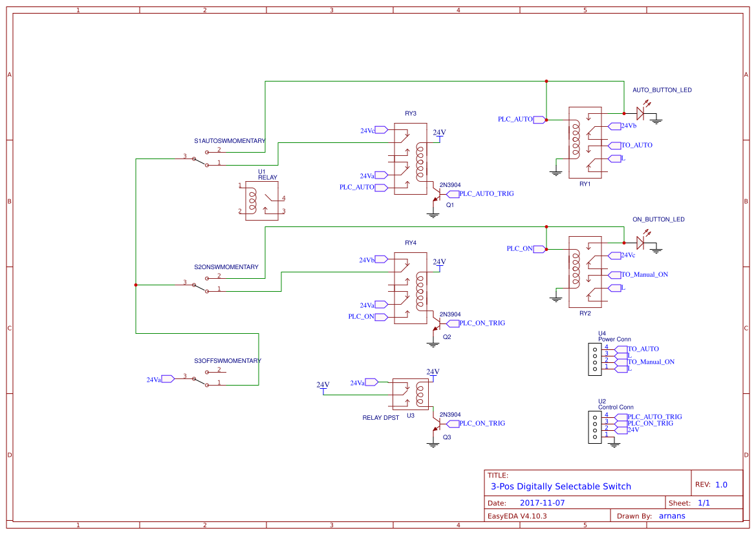Screen dimensions: 756x535
Task: Click the title 3-Pos Digitally Selectable Switch
Action: pyautogui.click(x=561, y=486)
